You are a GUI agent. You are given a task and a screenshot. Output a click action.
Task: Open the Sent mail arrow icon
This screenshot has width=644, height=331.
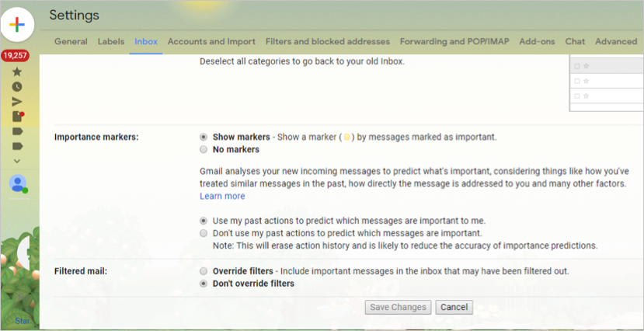click(17, 102)
